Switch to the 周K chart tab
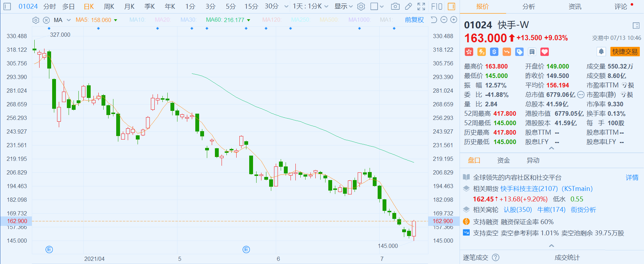This screenshot has height=264, width=644. tap(109, 6)
